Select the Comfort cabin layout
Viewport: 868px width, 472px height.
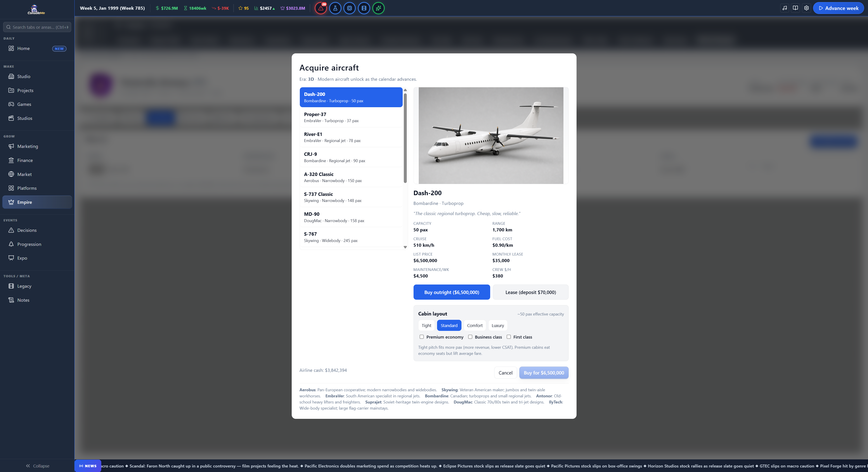[x=475, y=326]
